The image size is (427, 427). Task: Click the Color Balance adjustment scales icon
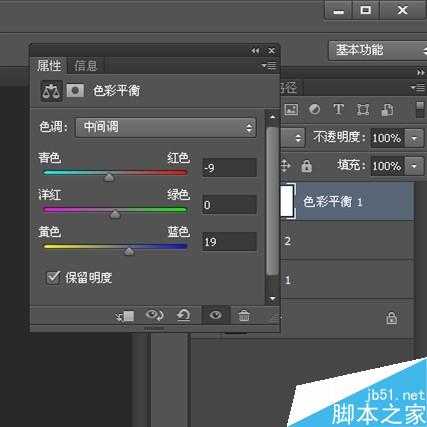point(51,91)
